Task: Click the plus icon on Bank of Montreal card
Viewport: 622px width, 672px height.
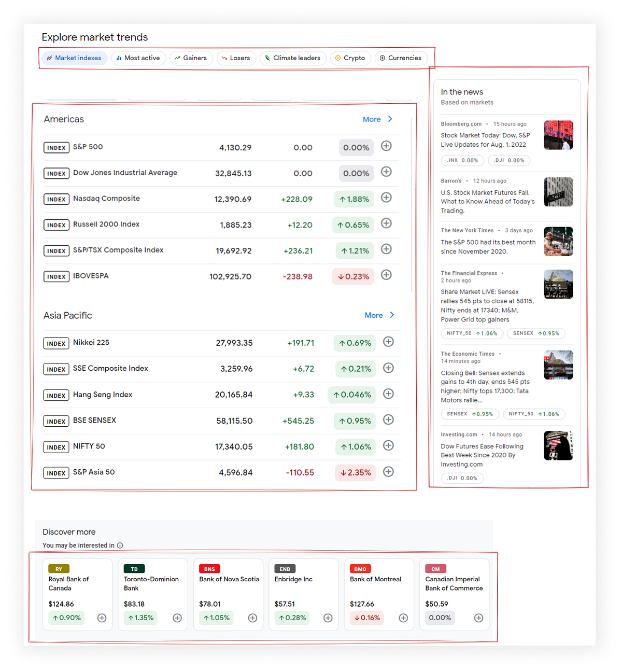Action: (x=403, y=618)
